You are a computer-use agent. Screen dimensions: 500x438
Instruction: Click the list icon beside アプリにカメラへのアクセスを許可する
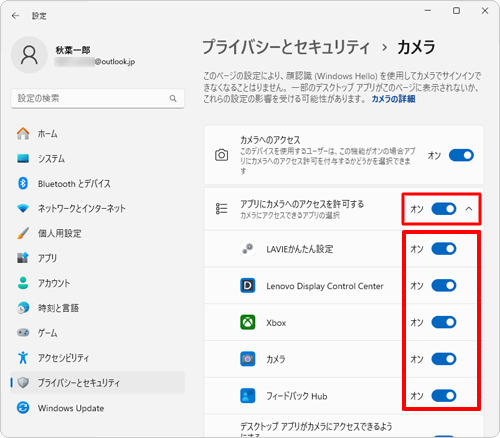click(x=222, y=209)
